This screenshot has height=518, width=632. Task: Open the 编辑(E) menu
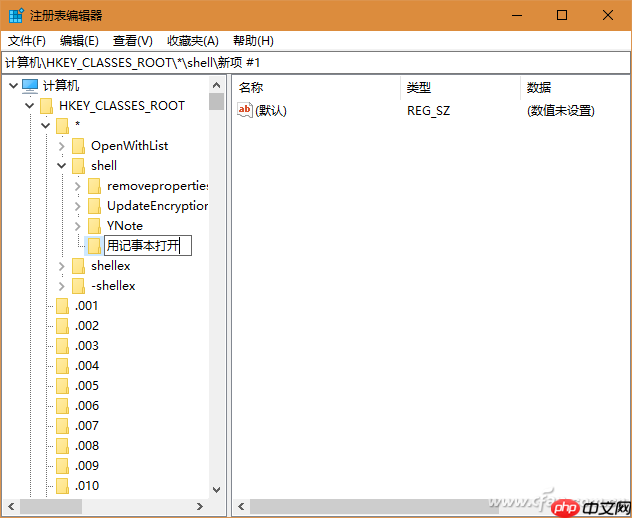click(79, 41)
